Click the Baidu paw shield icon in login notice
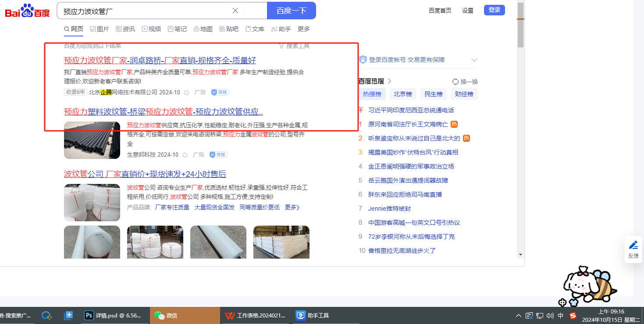Screen dimensions: 644x324 coord(363,60)
